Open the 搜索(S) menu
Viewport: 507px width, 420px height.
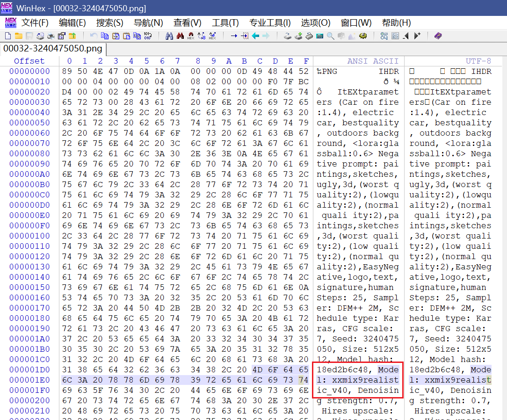click(x=109, y=23)
